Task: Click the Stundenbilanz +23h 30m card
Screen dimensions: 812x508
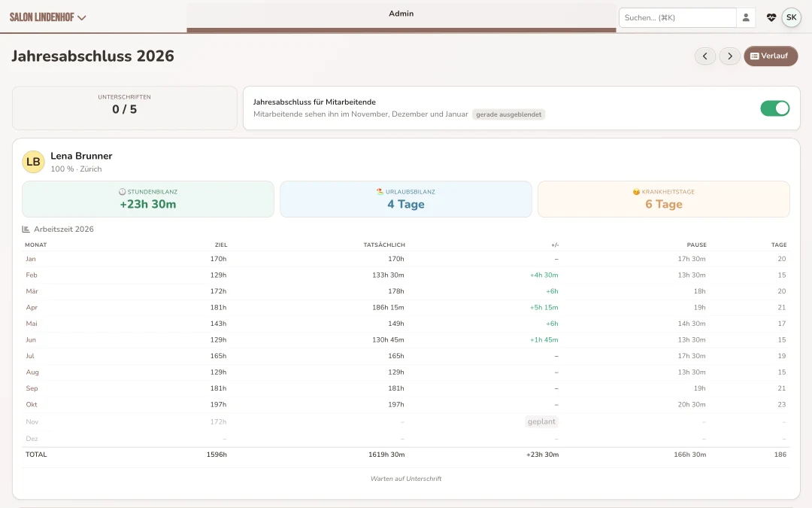Action: click(148, 199)
